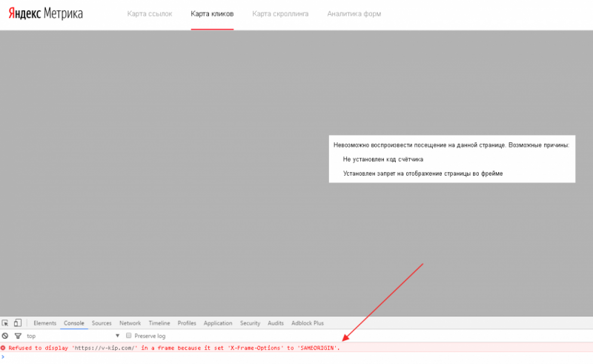Select the Карта кликов tab
Image resolution: width=593 pixels, height=364 pixels.
(x=212, y=14)
